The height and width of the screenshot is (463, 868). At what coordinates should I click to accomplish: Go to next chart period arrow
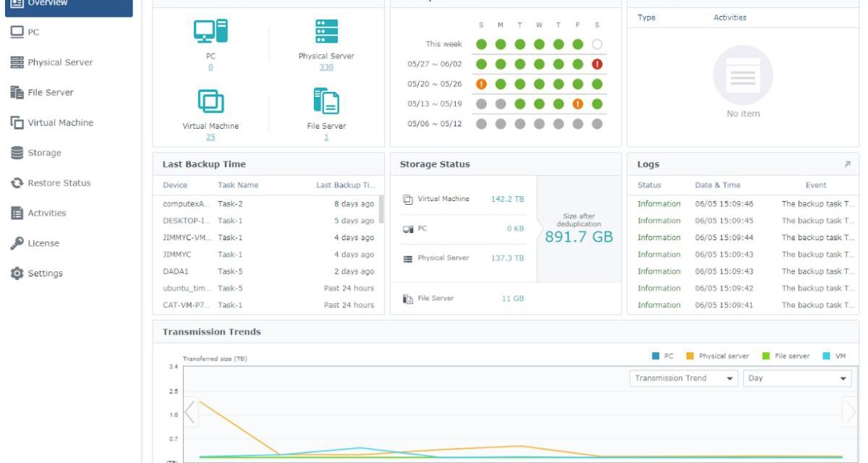(850, 412)
